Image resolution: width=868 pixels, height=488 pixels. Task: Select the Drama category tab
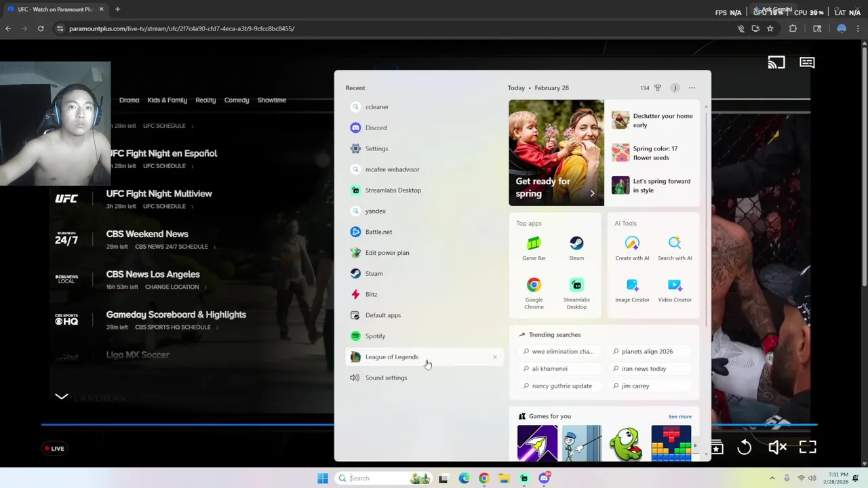tap(129, 100)
